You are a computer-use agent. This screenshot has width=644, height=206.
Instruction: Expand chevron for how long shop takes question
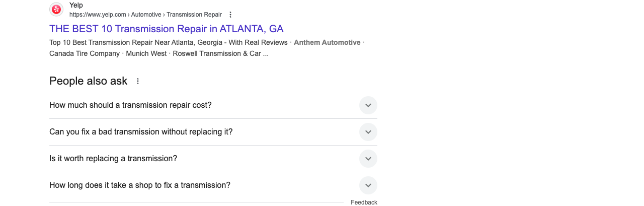click(368, 185)
